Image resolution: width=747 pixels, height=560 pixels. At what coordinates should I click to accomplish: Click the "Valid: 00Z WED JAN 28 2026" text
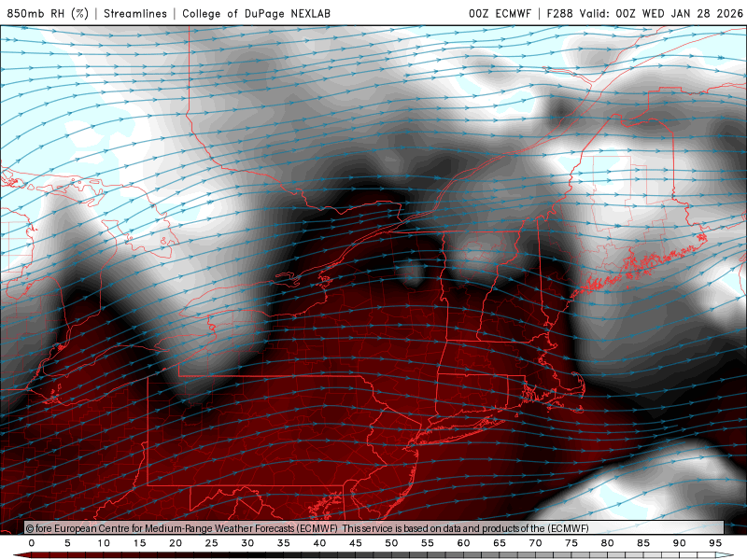click(661, 13)
